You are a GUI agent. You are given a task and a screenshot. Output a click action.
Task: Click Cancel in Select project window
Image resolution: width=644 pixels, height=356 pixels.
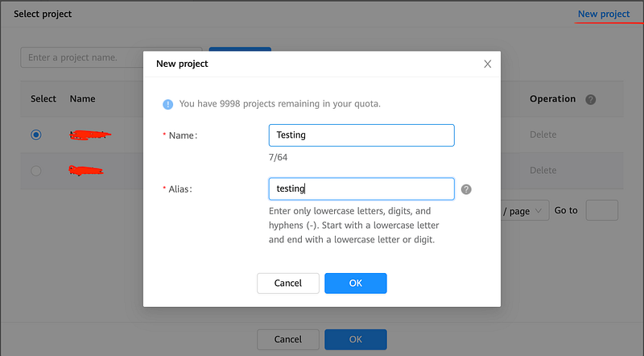[x=288, y=340]
